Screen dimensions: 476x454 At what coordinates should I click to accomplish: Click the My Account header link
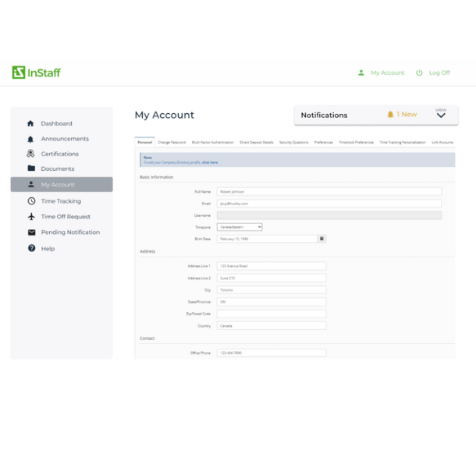point(387,73)
